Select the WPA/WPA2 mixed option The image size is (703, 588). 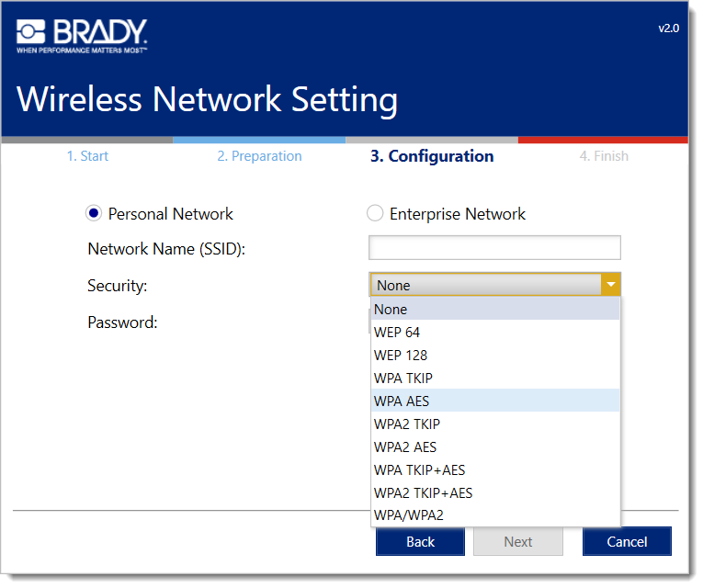point(495,514)
